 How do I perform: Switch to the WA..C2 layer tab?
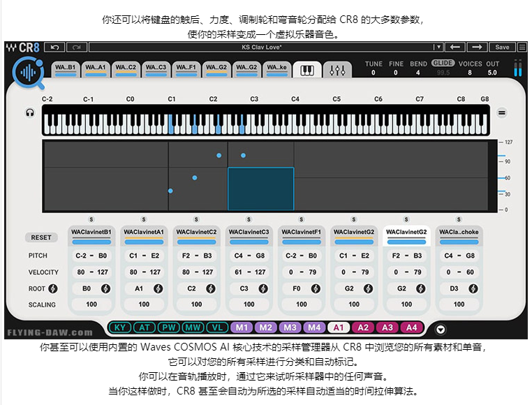coord(126,69)
